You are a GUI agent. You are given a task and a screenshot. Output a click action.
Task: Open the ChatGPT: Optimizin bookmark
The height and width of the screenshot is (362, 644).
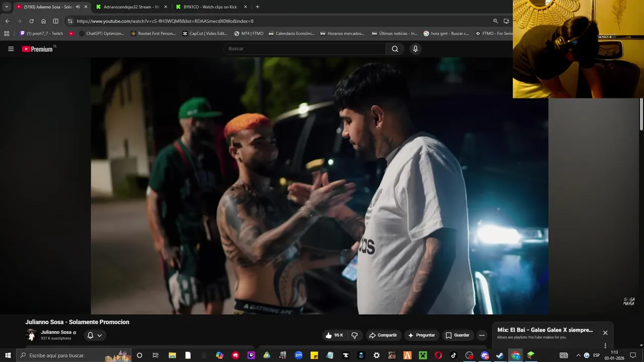pos(101,34)
